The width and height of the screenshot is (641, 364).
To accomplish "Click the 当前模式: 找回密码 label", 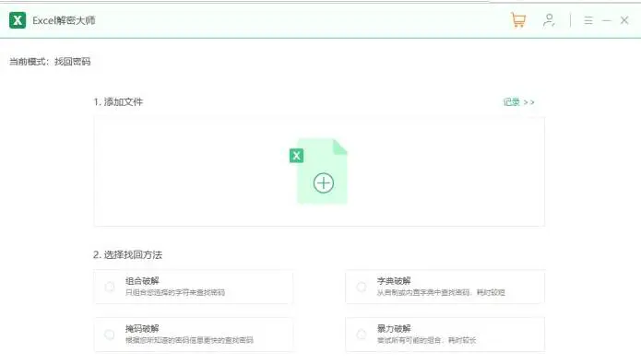I will coord(50,62).
